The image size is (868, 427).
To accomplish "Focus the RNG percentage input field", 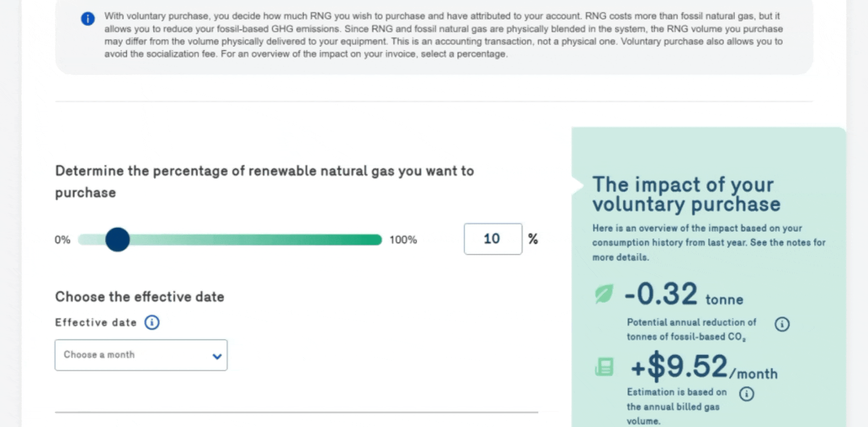I will pyautogui.click(x=492, y=239).
